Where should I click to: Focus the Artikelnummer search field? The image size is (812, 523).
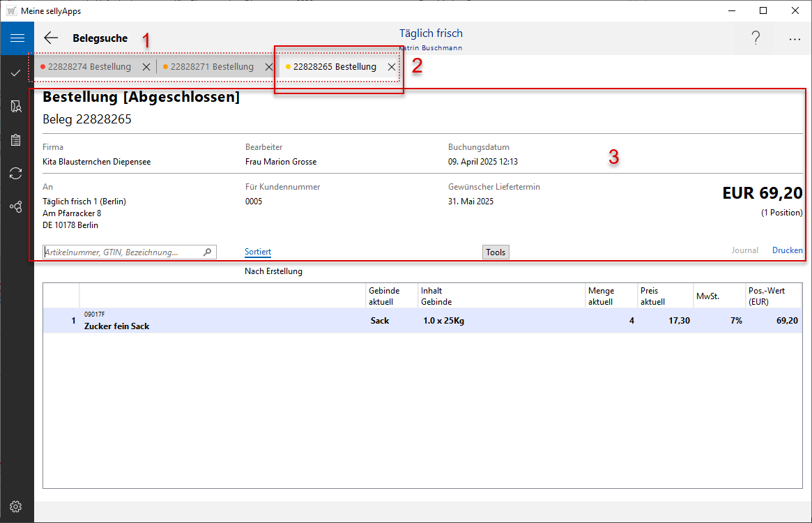(x=122, y=252)
